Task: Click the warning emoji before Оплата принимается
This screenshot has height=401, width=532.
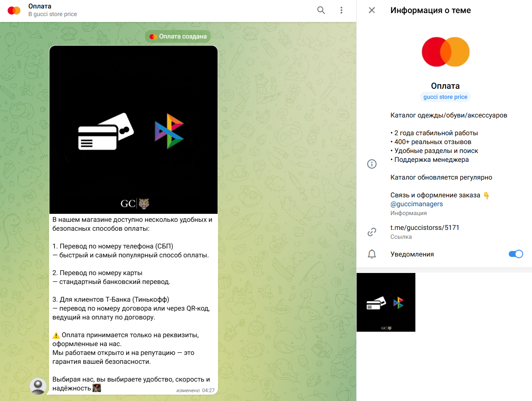Action: click(x=56, y=336)
